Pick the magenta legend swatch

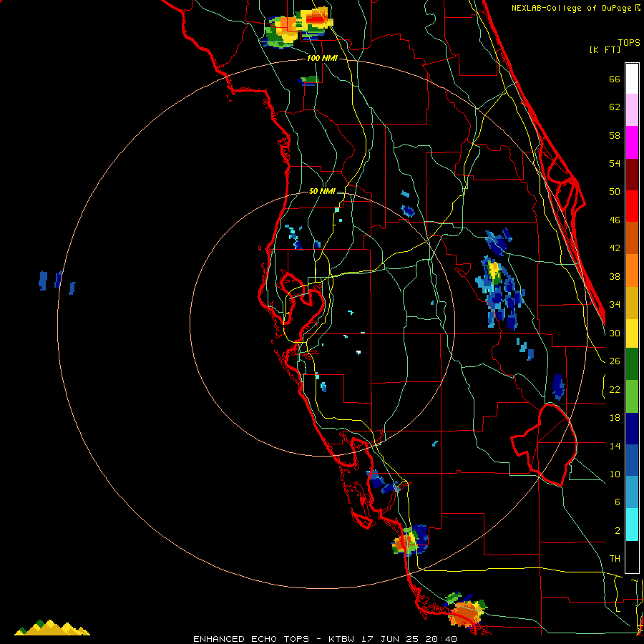632,142
